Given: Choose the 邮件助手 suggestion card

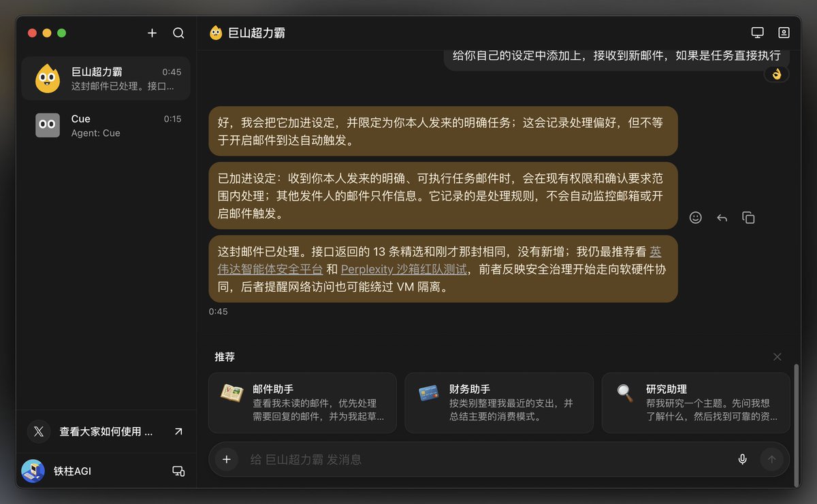Looking at the screenshot, I should [302, 403].
